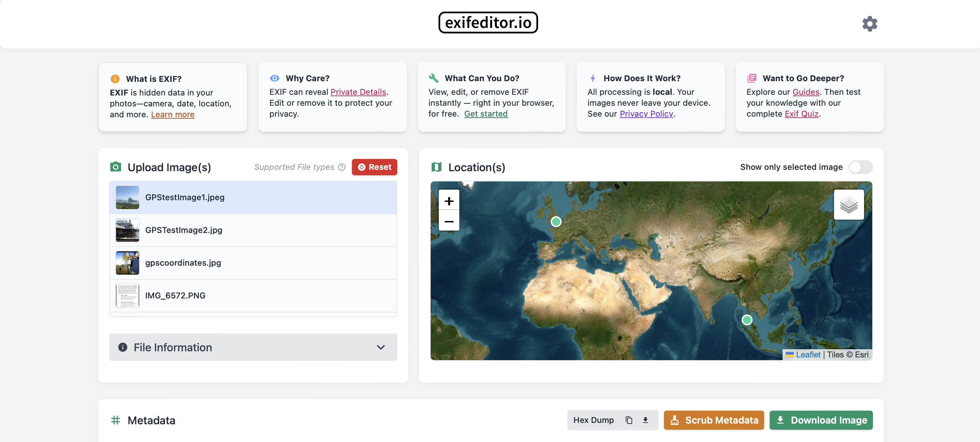Click the wrench icon beside What Can You Do?

(433, 78)
